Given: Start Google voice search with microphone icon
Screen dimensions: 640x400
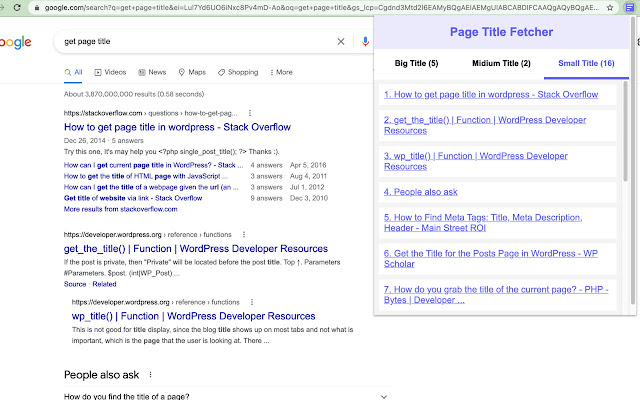Looking at the screenshot, I should click(366, 42).
